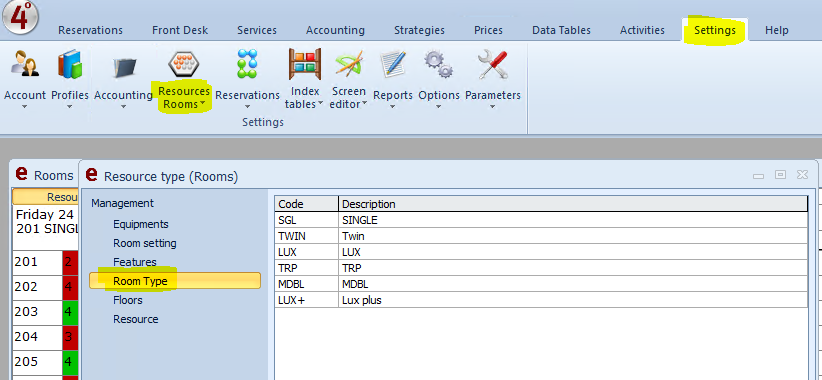Click the Rooms window title icon
This screenshot has height=380, width=822.
[x=21, y=173]
